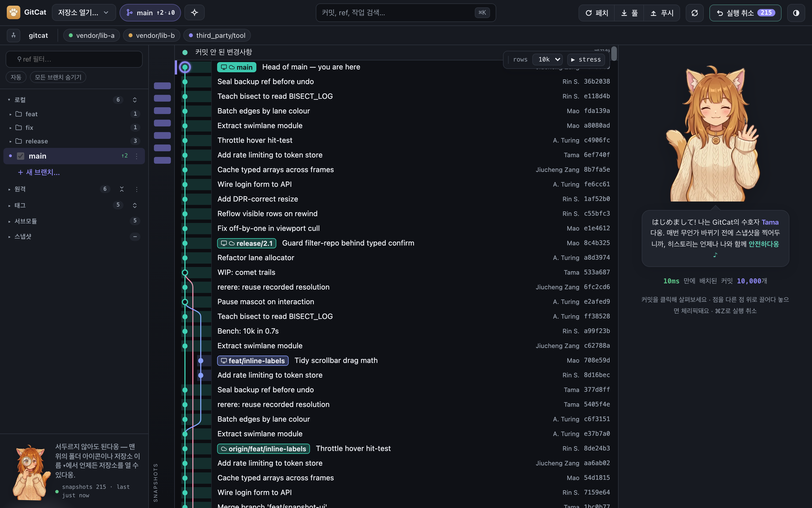Click the fix folder icon

pos(19,128)
